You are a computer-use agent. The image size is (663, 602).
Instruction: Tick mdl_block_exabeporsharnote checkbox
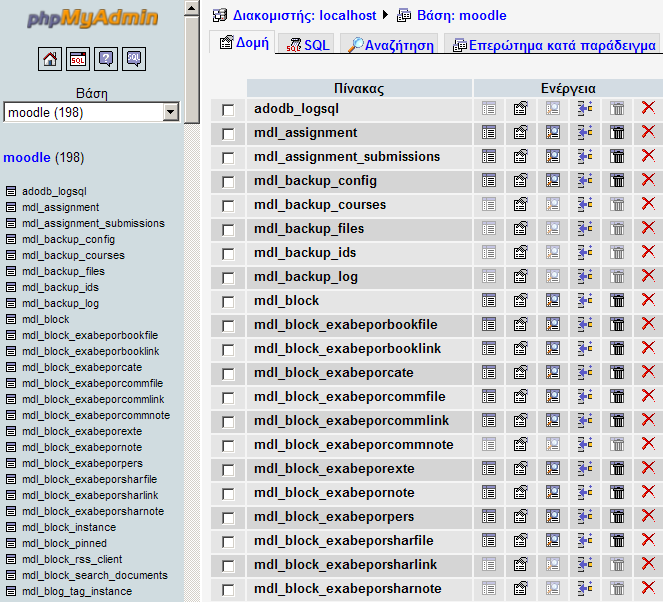click(x=228, y=590)
